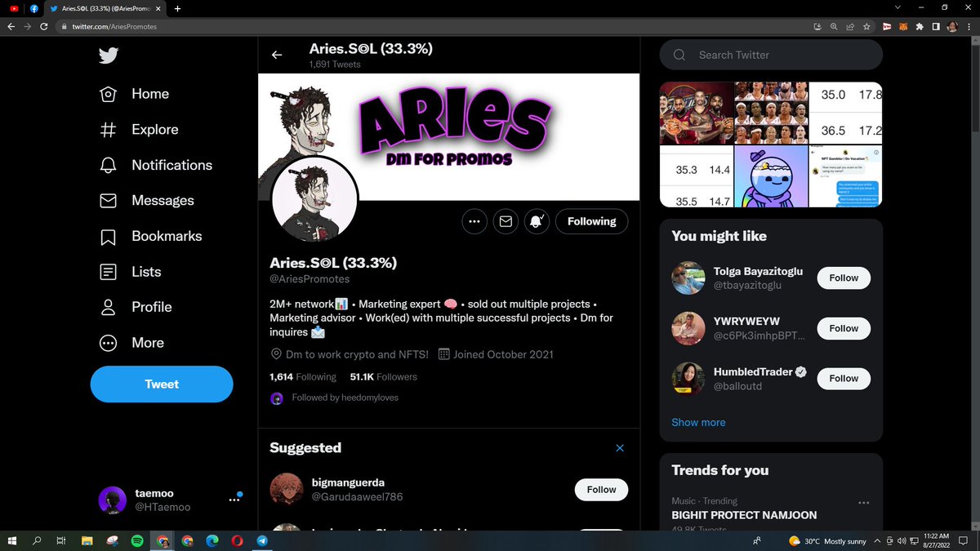Click the blue Tweet button
The width and height of the screenshot is (980, 551).
(x=162, y=384)
